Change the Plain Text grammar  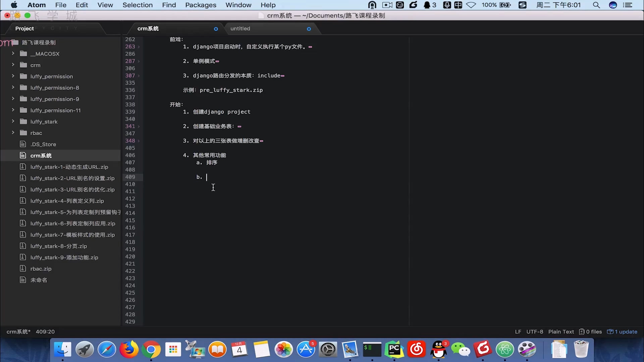[561, 332]
